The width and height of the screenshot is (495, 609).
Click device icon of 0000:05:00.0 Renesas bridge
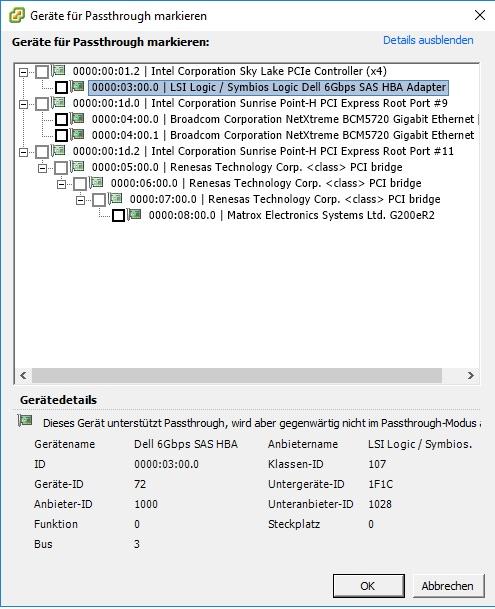pyautogui.click(x=78, y=166)
